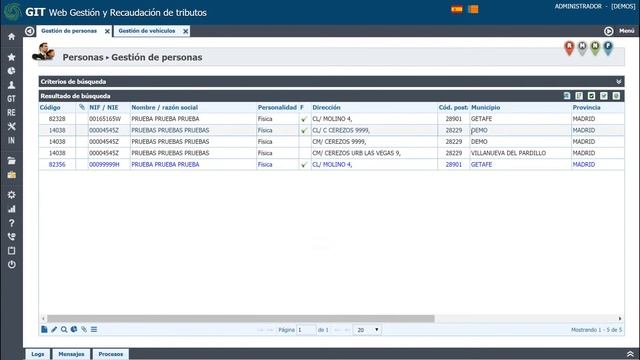Open the help question mark icon

(x=11, y=223)
